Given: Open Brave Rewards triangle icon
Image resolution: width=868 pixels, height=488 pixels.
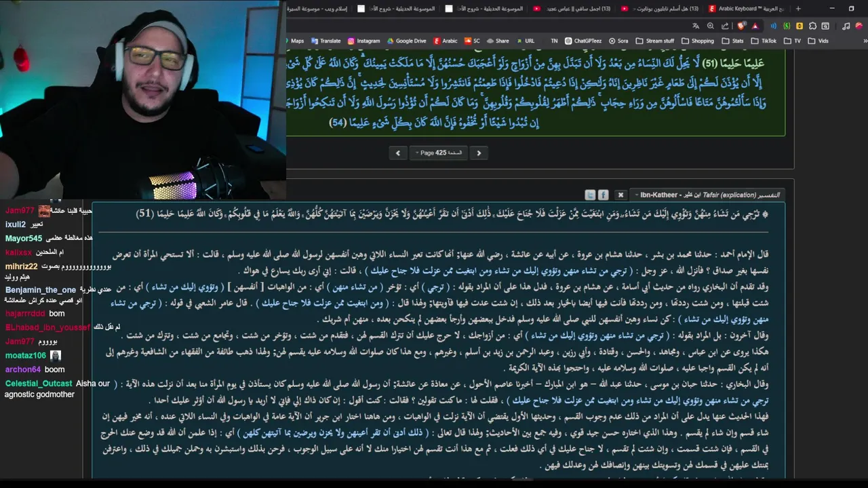Looking at the screenshot, I should (755, 26).
